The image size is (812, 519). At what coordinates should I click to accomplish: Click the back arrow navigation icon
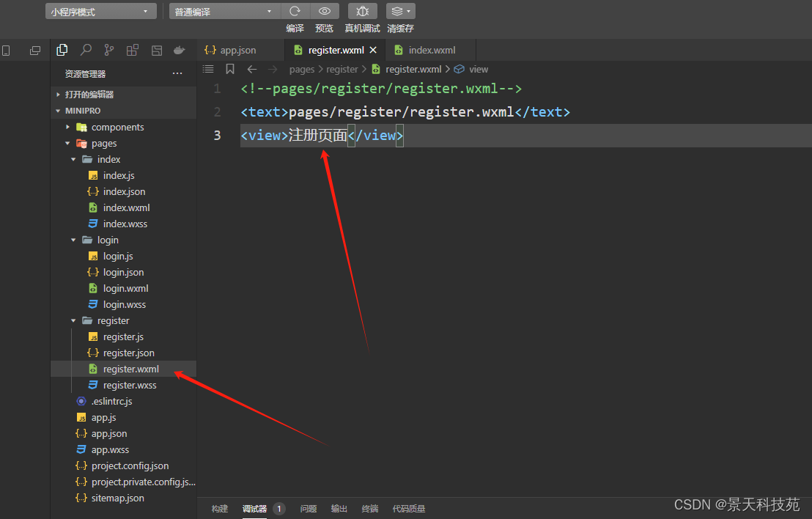click(252, 70)
